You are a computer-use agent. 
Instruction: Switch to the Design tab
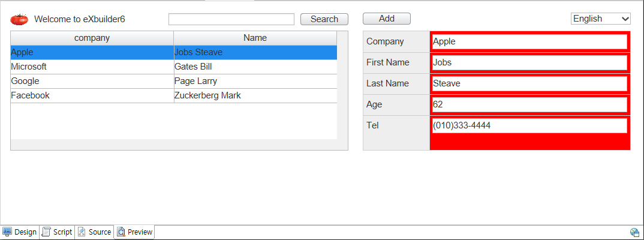[x=20, y=232]
